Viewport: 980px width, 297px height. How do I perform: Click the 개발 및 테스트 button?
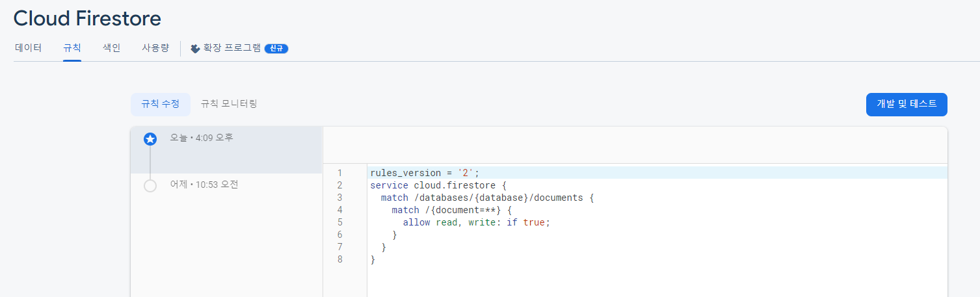pyautogui.click(x=907, y=104)
